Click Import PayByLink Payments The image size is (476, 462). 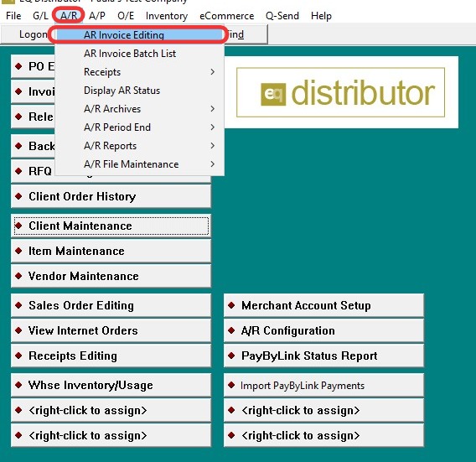point(323,385)
